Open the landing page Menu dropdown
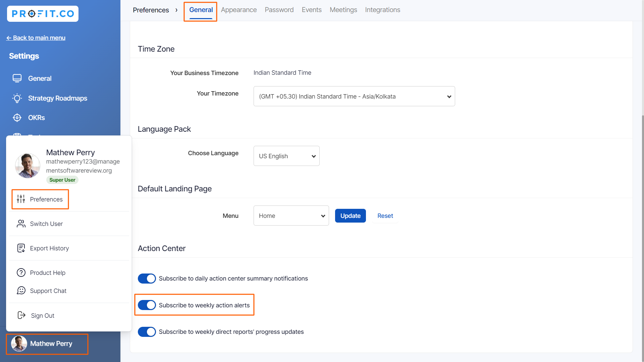Viewport: 644px width, 362px height. pos(291,216)
